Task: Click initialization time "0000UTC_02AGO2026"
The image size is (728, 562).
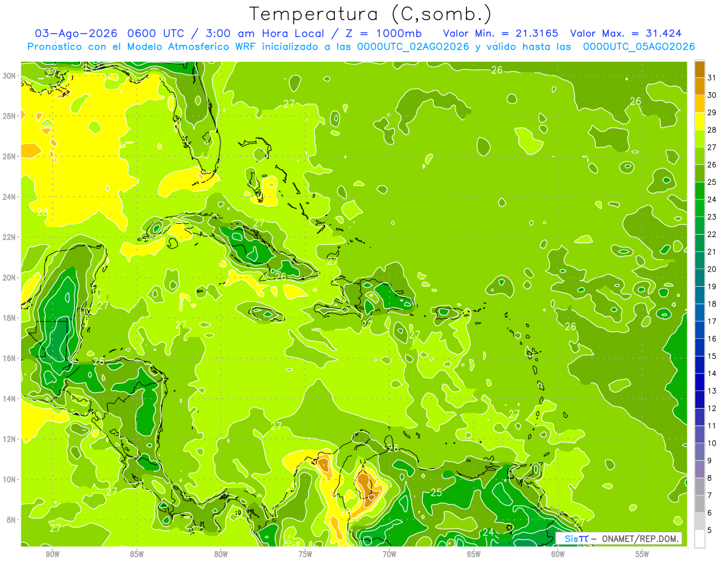Action: tap(413, 47)
